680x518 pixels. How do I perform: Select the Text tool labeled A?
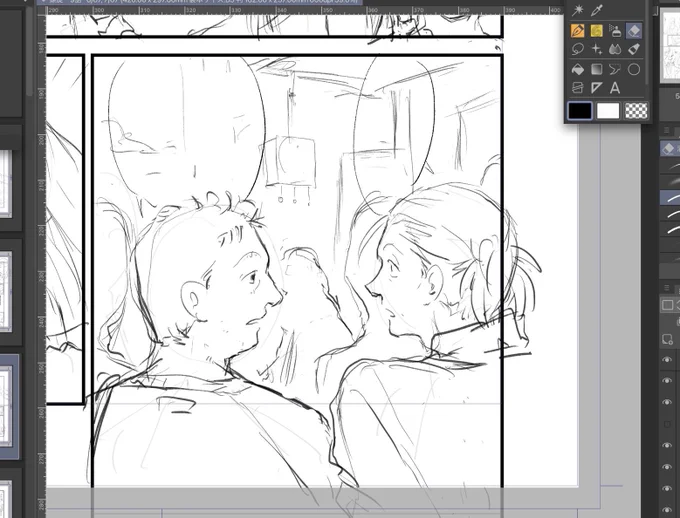[615, 88]
